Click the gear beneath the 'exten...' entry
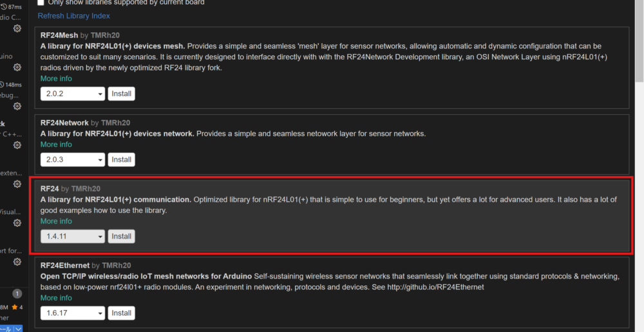644x332 pixels. pos(17,184)
